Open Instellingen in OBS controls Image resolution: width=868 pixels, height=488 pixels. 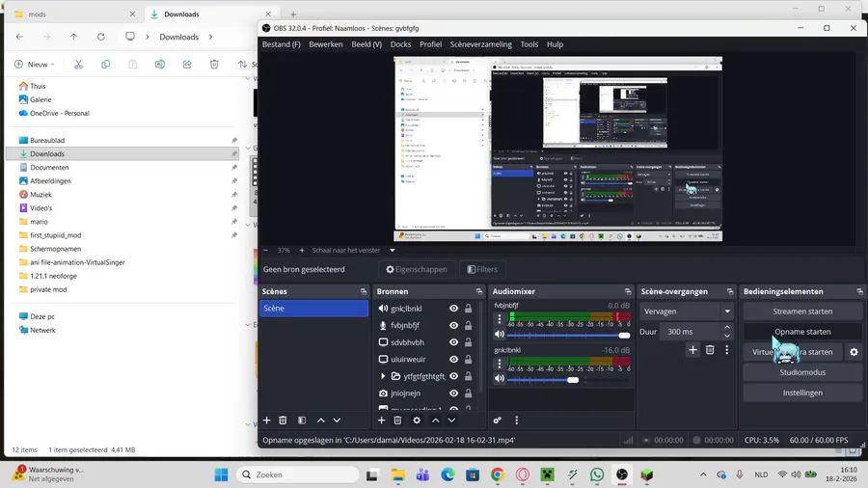pyautogui.click(x=802, y=393)
